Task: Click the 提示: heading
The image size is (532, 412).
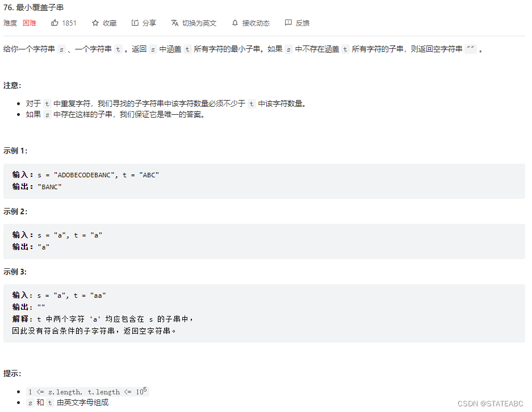Action: click(x=12, y=373)
